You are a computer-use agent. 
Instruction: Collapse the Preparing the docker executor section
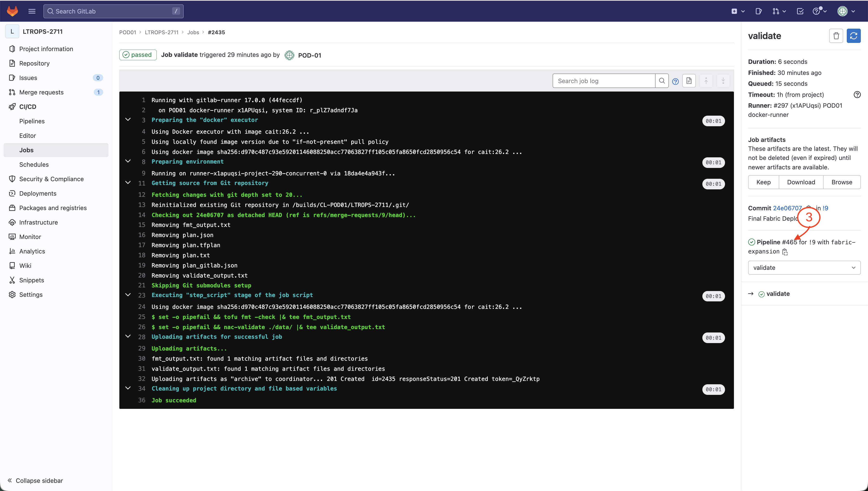tap(128, 120)
